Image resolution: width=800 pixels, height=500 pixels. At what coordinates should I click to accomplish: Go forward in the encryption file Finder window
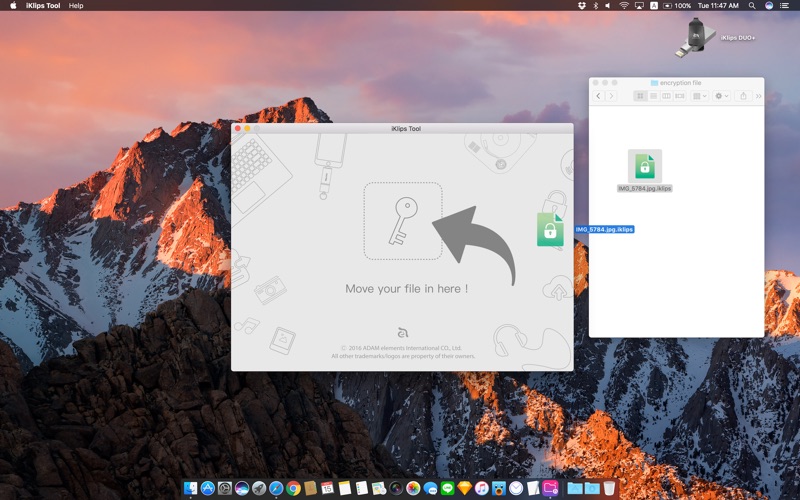611,96
